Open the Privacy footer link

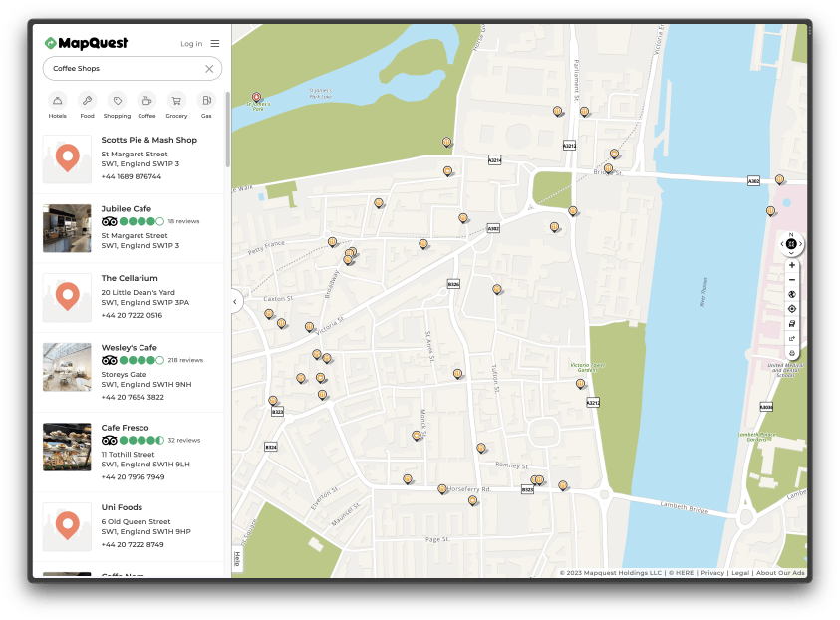[712, 573]
